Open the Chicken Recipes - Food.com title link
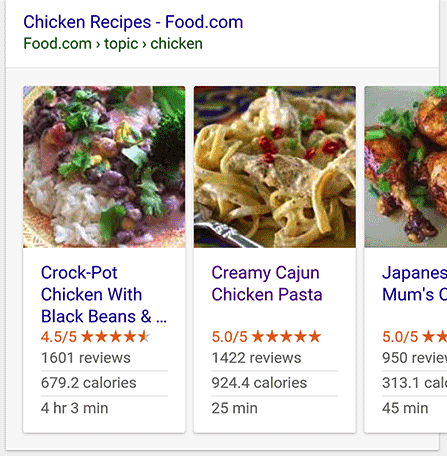Viewport: 447px width, 456px height. [133, 22]
